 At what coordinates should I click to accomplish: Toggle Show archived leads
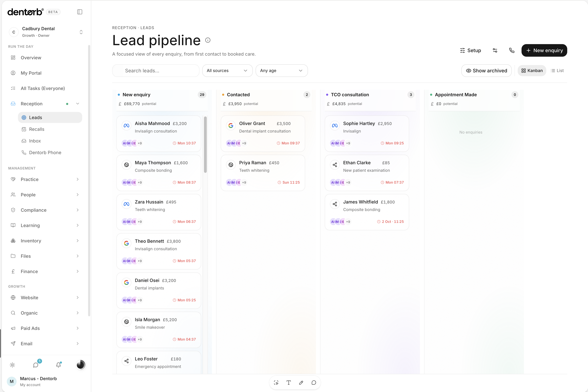coord(486,70)
